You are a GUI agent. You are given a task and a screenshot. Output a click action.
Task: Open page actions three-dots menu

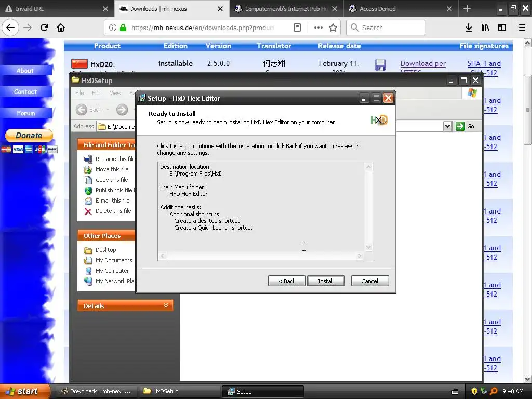pos(318,28)
